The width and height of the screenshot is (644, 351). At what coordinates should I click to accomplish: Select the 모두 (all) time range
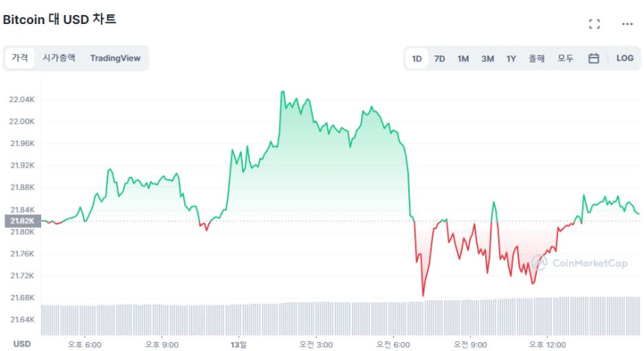click(565, 58)
